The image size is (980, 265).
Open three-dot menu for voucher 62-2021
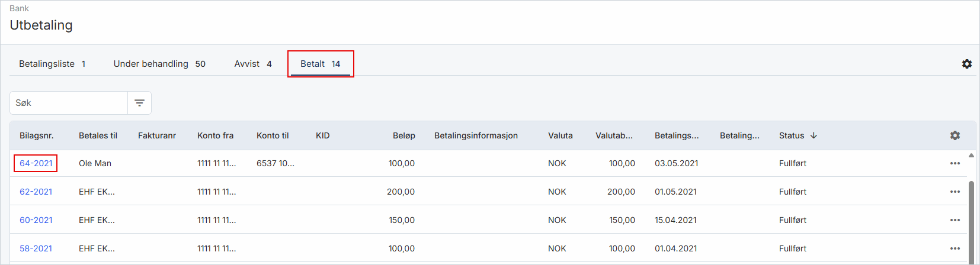pyautogui.click(x=955, y=192)
